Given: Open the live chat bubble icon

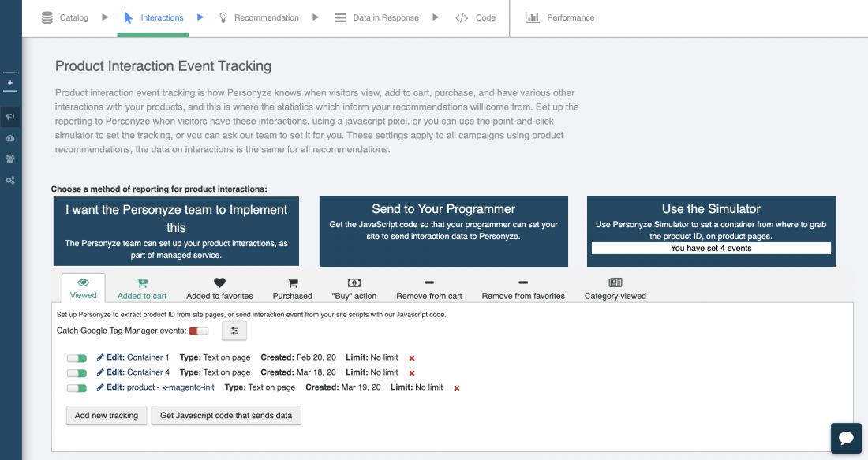Looking at the screenshot, I should (845, 438).
